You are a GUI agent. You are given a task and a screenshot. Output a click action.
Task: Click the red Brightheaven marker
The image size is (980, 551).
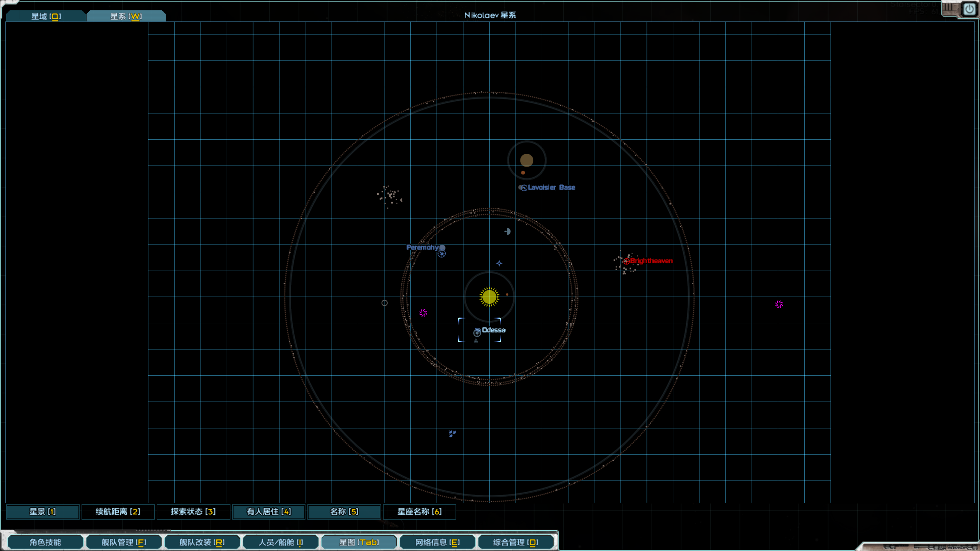(x=626, y=261)
